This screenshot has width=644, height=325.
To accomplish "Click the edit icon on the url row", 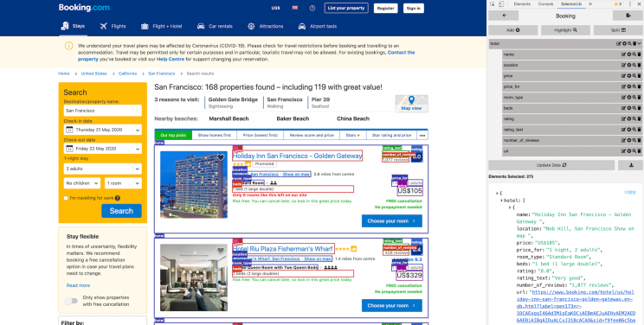I will click(623, 151).
